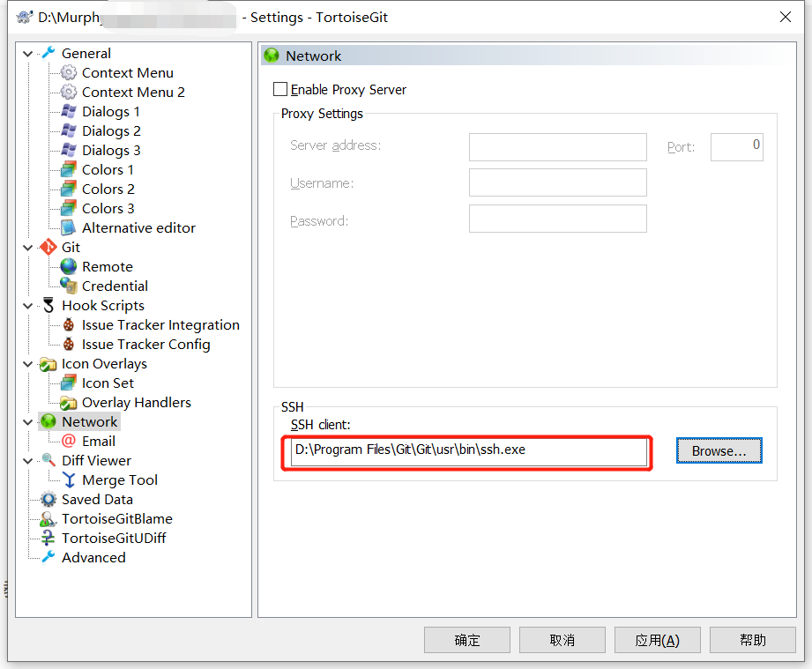Click the Saved Data gear icon

click(x=48, y=499)
